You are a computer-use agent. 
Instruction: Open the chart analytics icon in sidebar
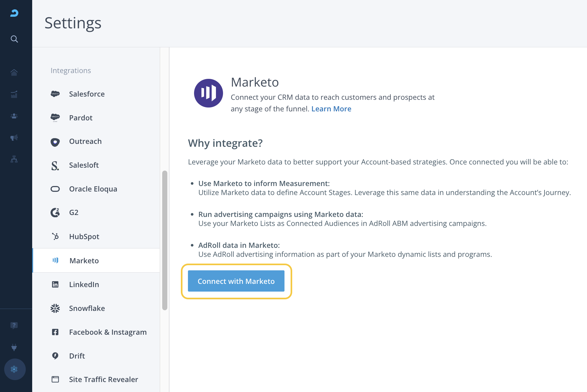[x=14, y=94]
